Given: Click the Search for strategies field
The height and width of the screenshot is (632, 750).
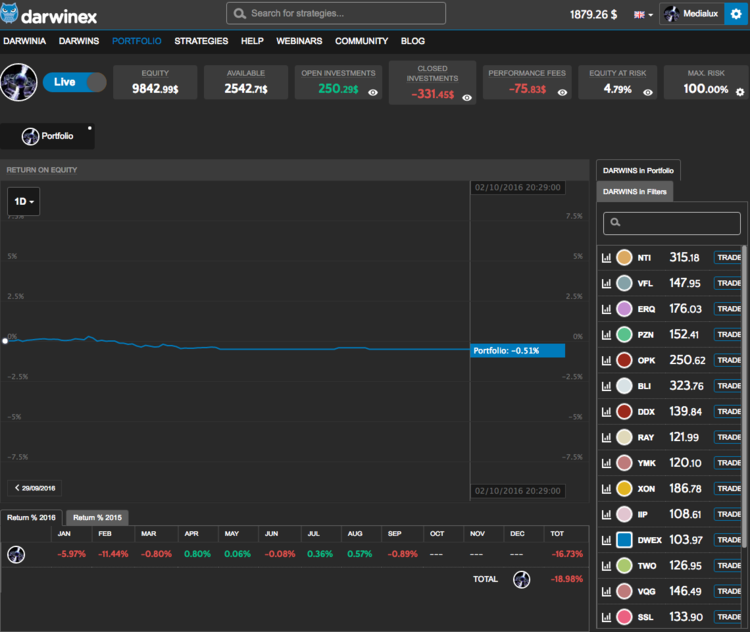Looking at the screenshot, I should 336,13.
